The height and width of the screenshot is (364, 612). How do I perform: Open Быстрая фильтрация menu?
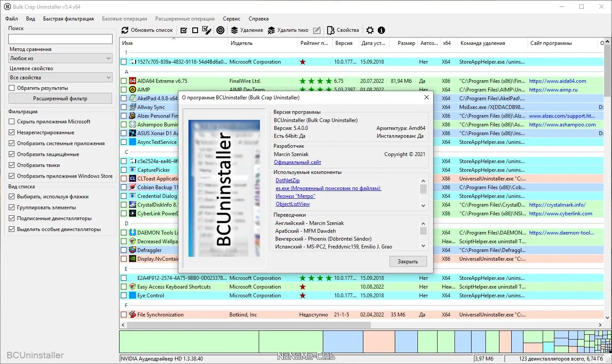point(68,19)
